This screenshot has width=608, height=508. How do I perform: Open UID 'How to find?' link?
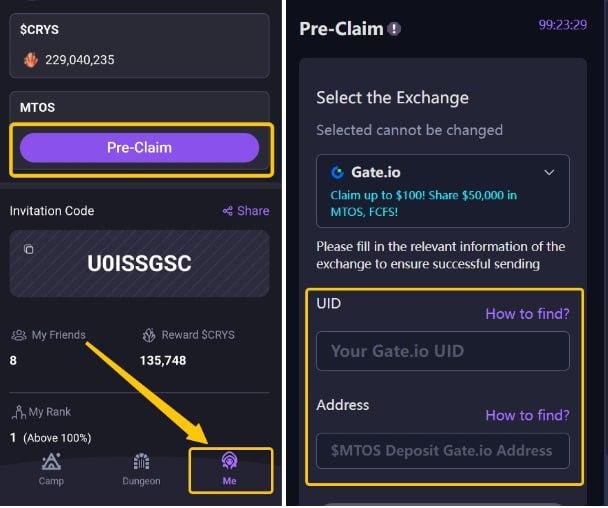(527, 313)
